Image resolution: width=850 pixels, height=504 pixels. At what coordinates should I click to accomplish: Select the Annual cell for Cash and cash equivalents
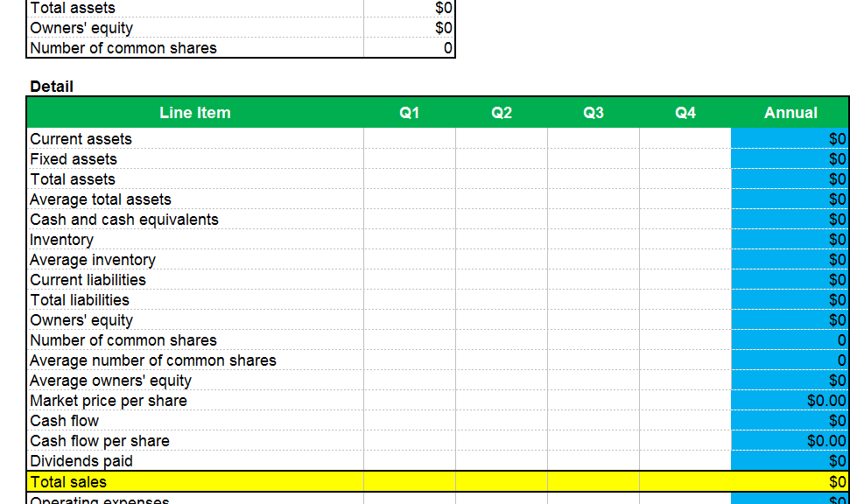pos(790,220)
